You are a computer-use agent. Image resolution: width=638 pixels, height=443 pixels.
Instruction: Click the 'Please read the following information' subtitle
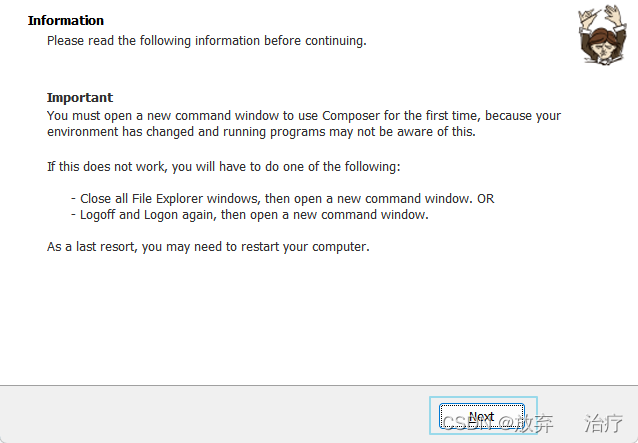[x=207, y=41]
